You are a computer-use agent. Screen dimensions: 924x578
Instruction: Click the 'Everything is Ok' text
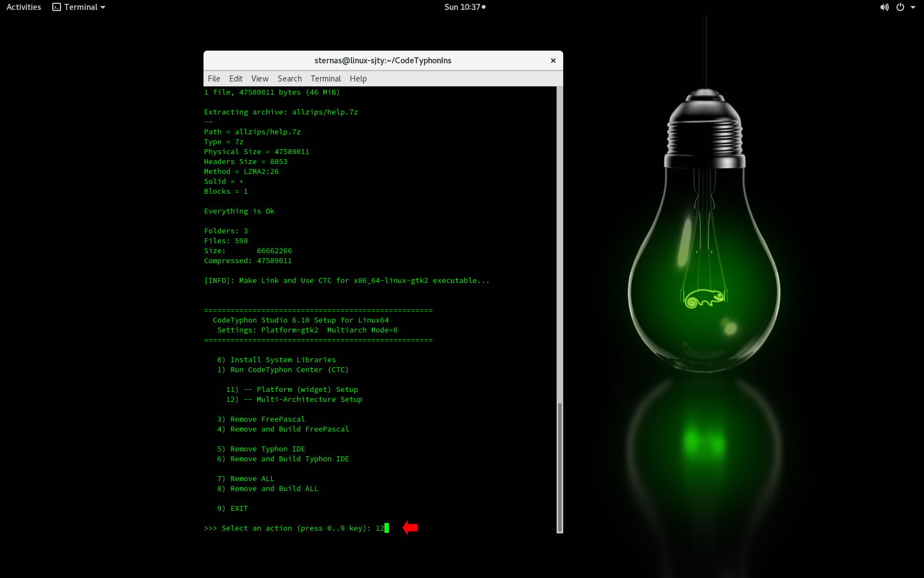pos(239,211)
